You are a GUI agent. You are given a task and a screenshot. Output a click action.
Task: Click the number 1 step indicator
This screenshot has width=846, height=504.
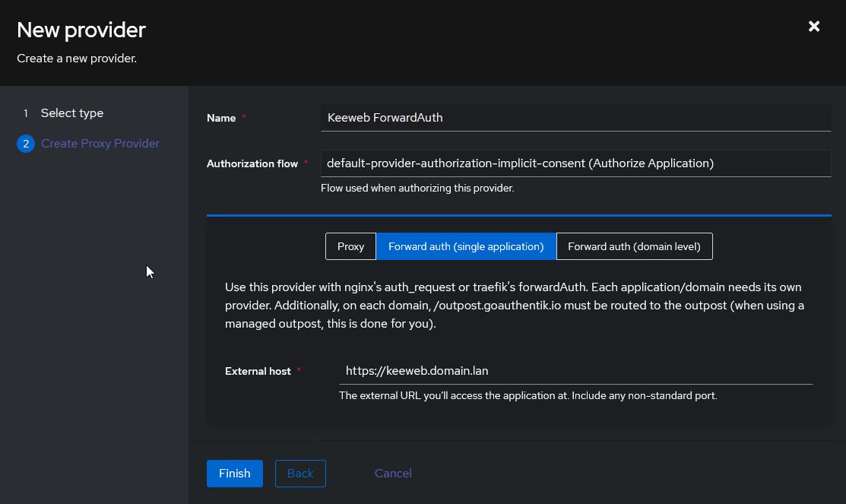[x=25, y=113]
